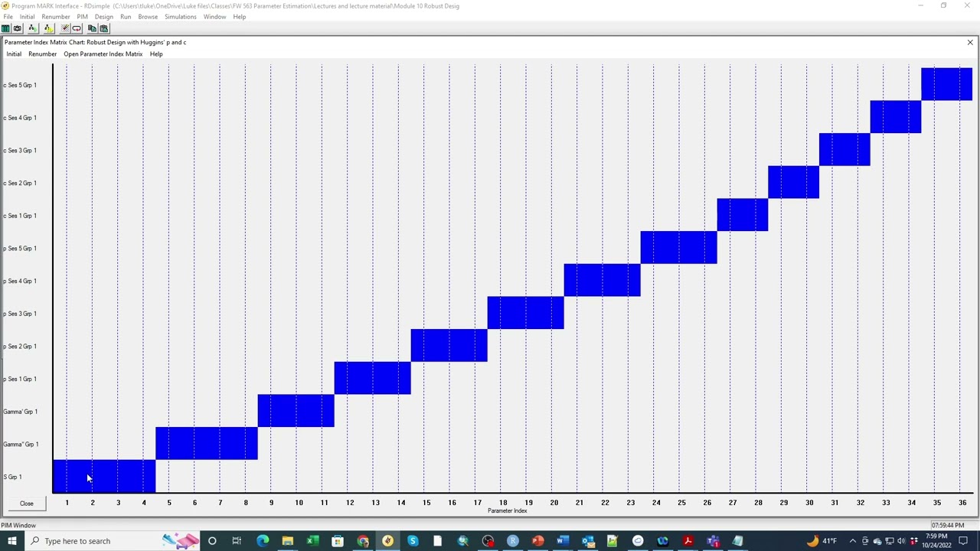The image size is (980, 551).
Task: Open the main Help menu
Action: point(240,17)
